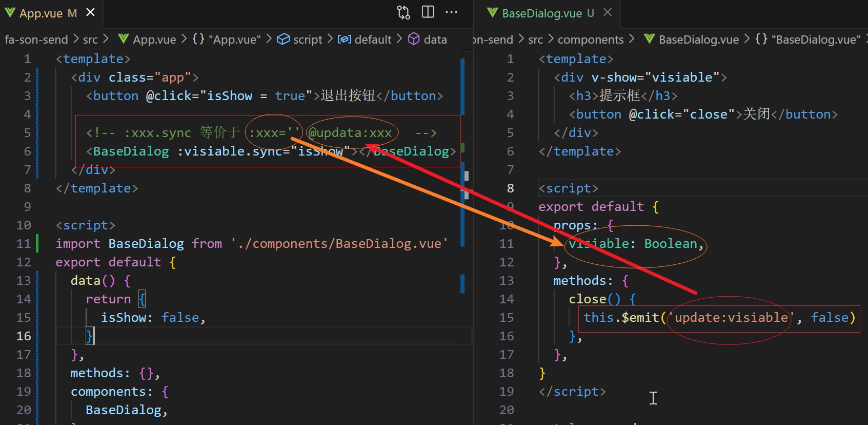Click the Vue logo on App.vue tab

tap(10, 13)
